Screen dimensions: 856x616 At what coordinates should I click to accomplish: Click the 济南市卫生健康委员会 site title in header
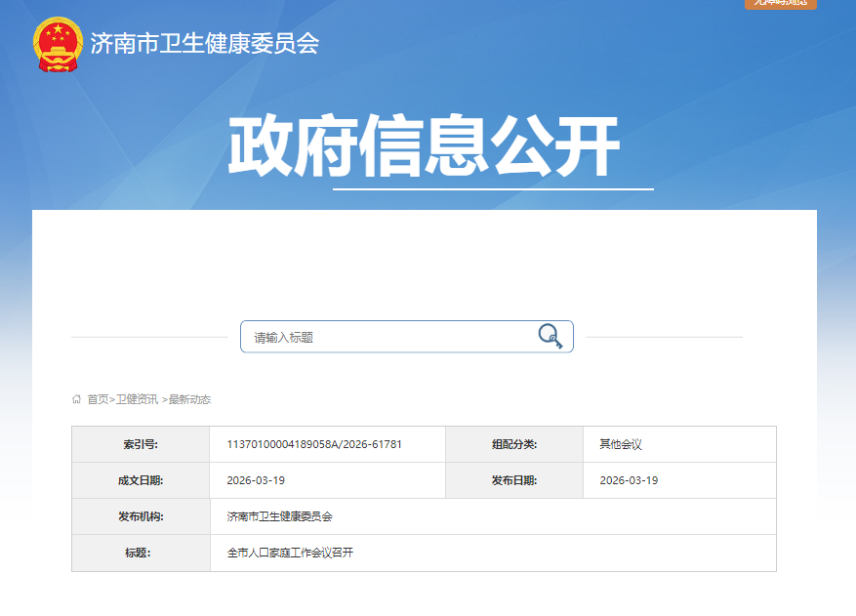click(204, 44)
